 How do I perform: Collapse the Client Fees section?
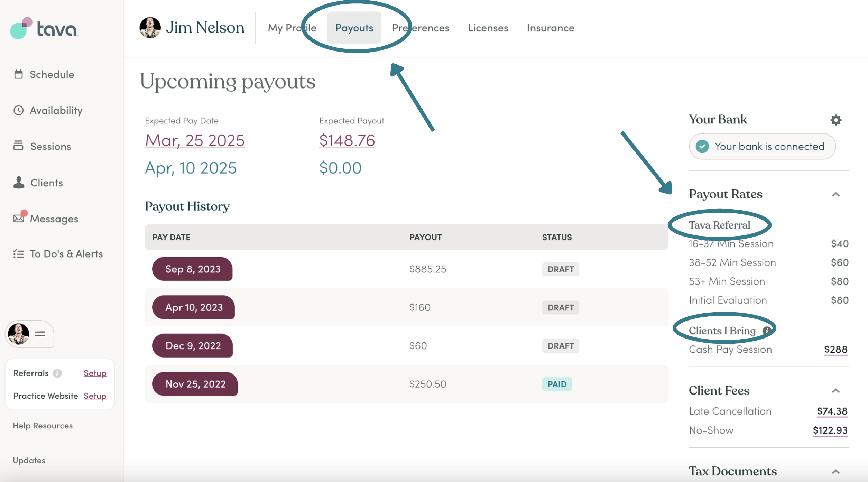835,391
